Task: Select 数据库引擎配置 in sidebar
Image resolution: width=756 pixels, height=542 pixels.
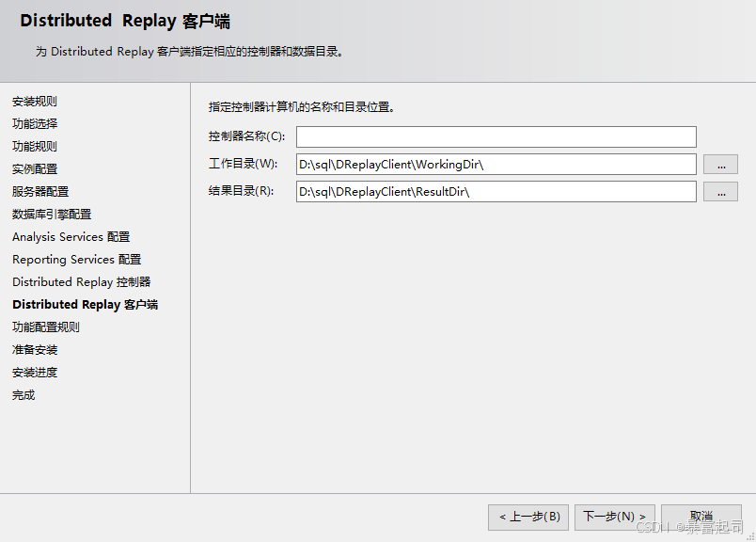Action: pos(52,215)
